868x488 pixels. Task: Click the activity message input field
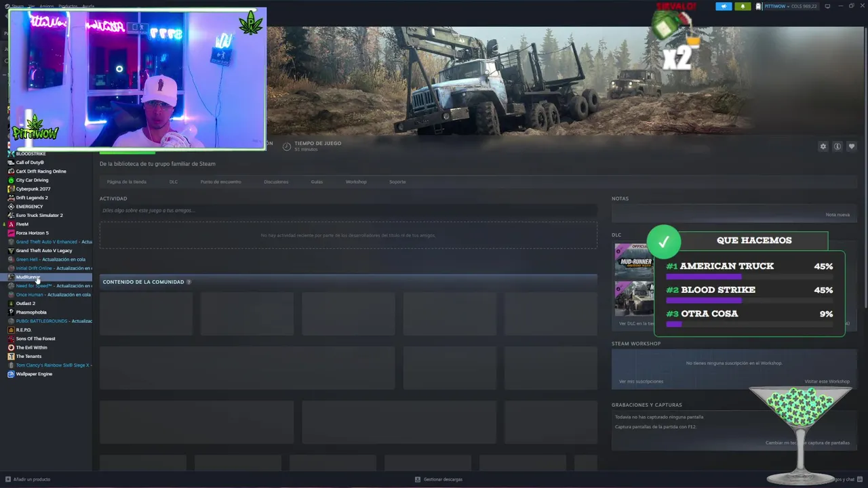pos(348,211)
